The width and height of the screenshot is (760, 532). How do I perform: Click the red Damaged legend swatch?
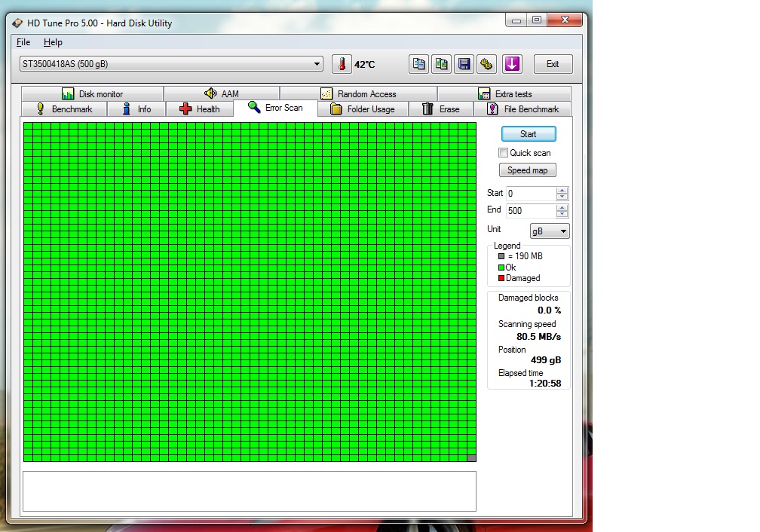pyautogui.click(x=501, y=278)
